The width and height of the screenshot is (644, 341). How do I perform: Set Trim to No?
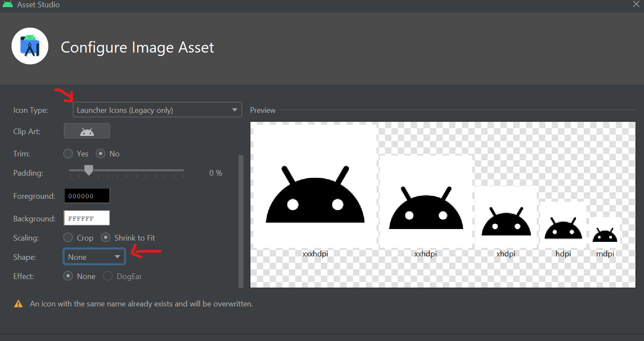[100, 153]
